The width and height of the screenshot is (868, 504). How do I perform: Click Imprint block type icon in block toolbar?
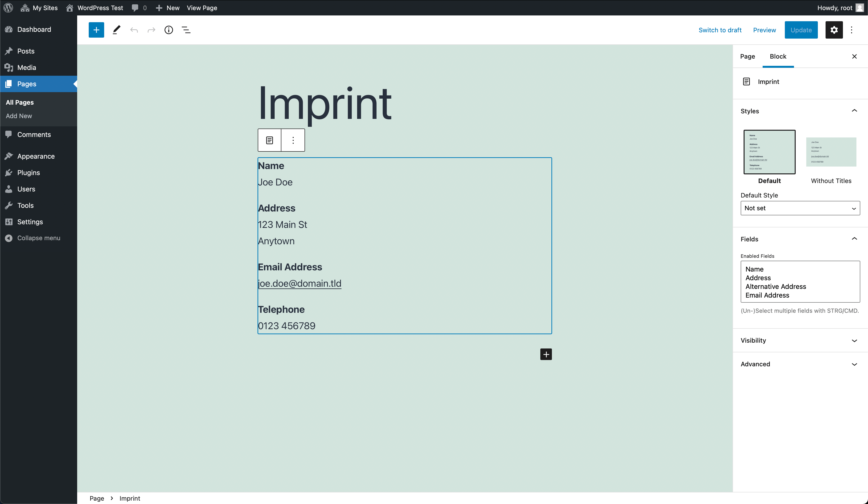[x=269, y=140]
